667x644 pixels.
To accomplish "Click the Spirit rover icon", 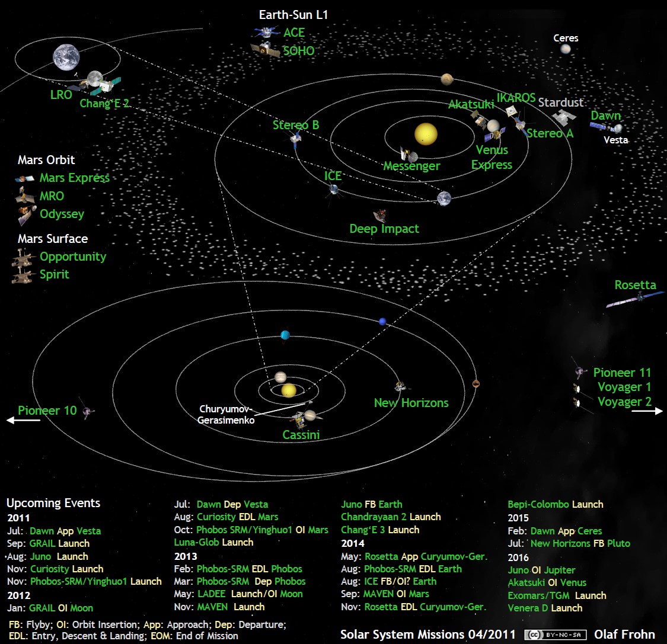I will [x=23, y=275].
